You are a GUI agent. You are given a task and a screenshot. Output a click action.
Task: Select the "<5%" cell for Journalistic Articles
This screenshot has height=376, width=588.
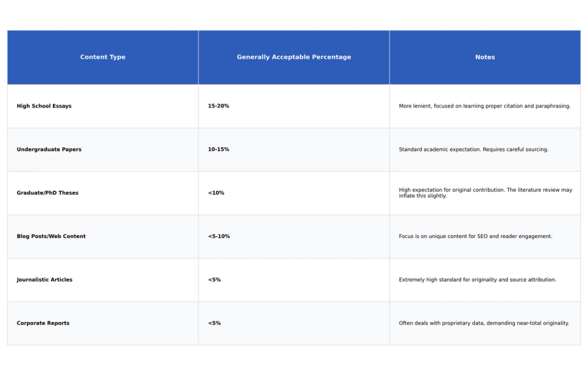point(294,280)
